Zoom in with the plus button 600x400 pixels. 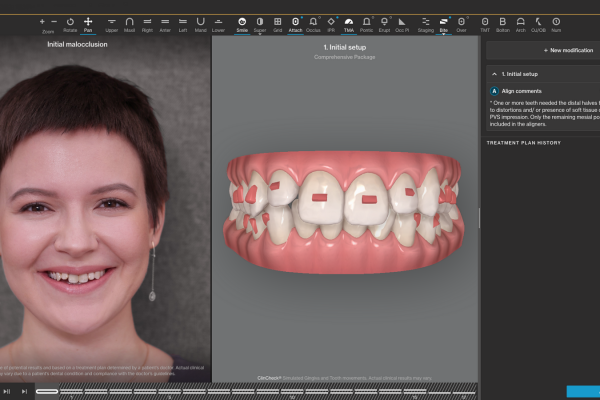click(42, 21)
